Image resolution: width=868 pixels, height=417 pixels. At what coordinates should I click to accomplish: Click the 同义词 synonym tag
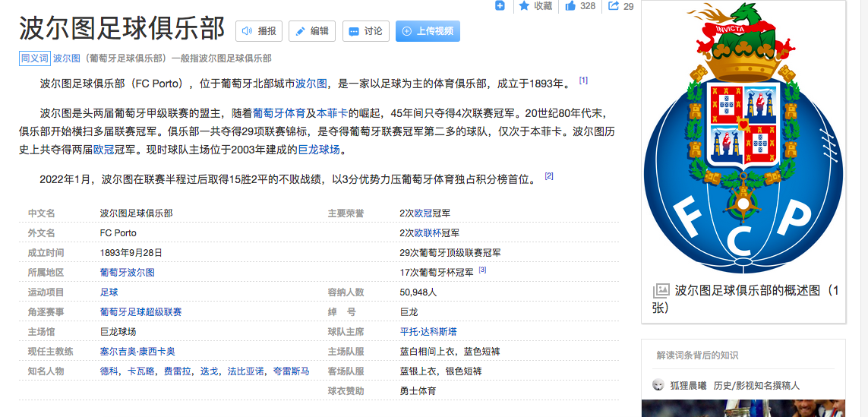(34, 58)
